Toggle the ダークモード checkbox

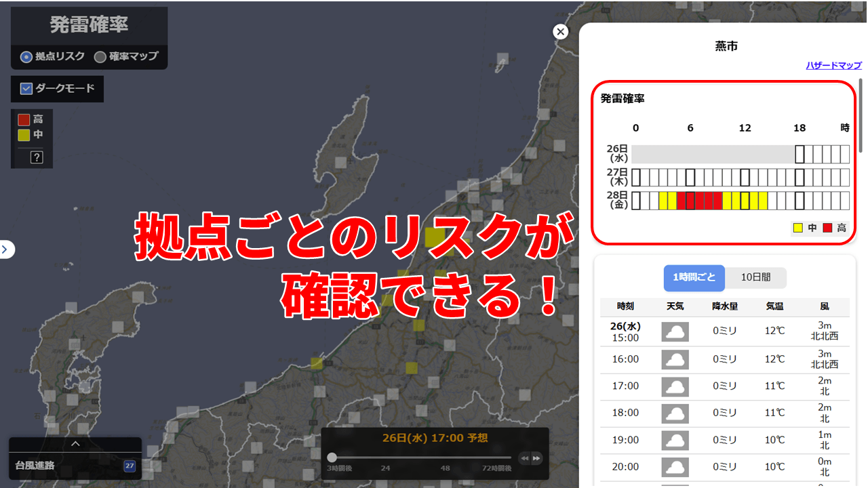pyautogui.click(x=26, y=88)
